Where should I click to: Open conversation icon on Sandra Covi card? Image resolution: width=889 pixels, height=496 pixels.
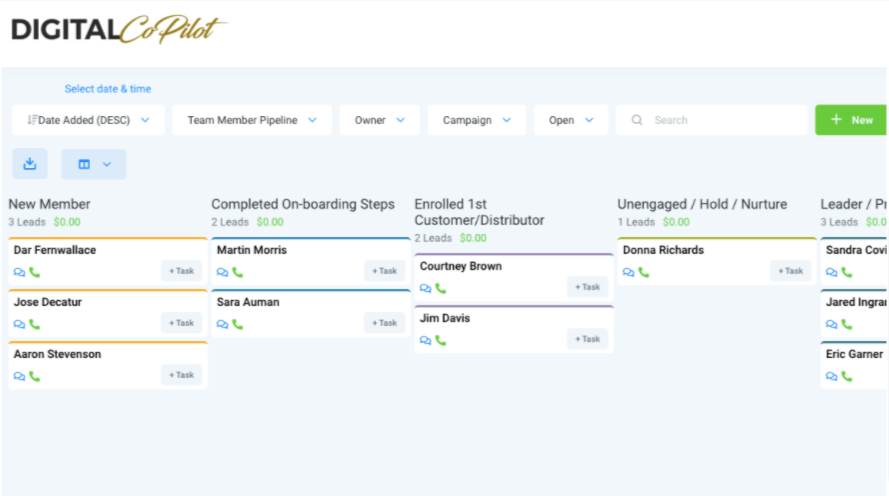[831, 273]
